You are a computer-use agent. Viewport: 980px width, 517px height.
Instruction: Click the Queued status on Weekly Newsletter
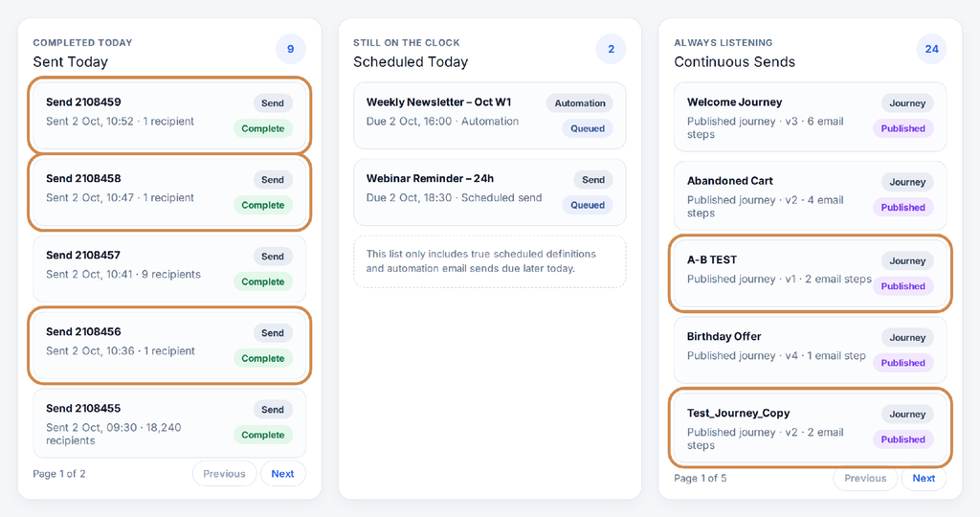588,129
